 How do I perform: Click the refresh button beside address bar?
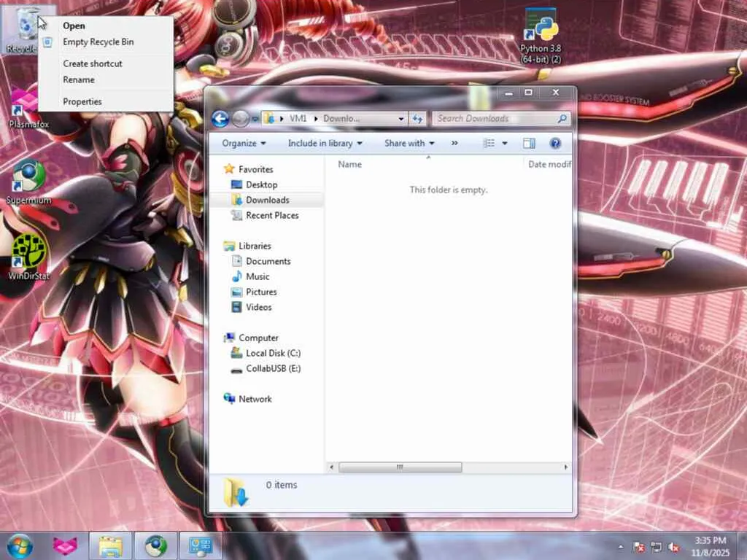tap(418, 119)
